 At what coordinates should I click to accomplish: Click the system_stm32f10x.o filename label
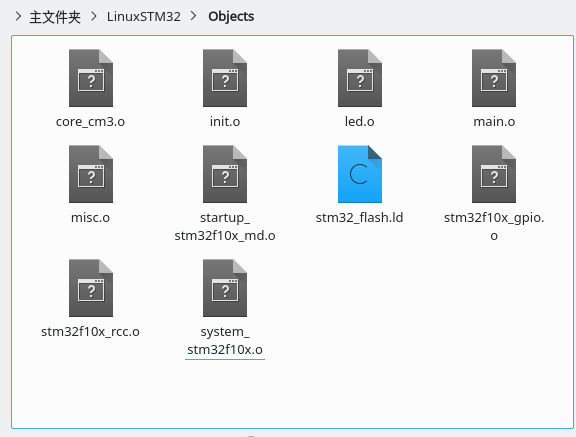coord(225,341)
